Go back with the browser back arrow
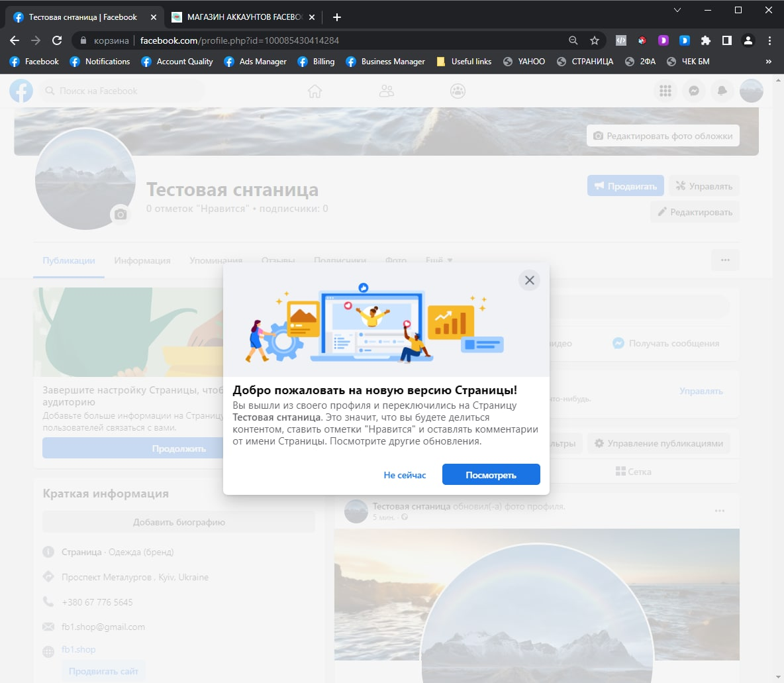784x683 pixels. coord(15,40)
